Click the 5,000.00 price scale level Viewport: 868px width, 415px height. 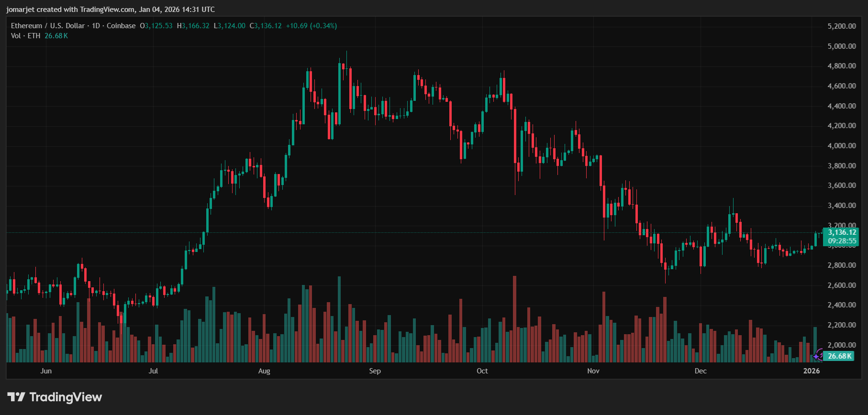[842, 46]
